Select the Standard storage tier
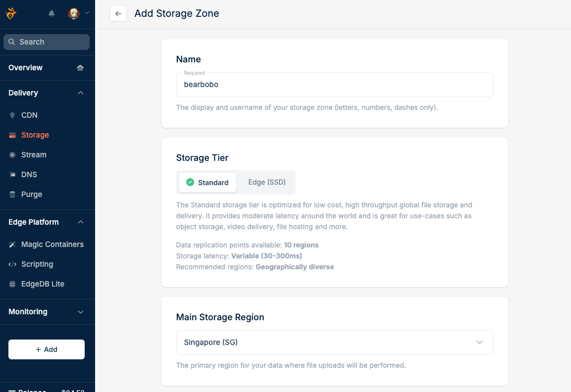Viewport: 571px width, 392px height. (x=208, y=183)
